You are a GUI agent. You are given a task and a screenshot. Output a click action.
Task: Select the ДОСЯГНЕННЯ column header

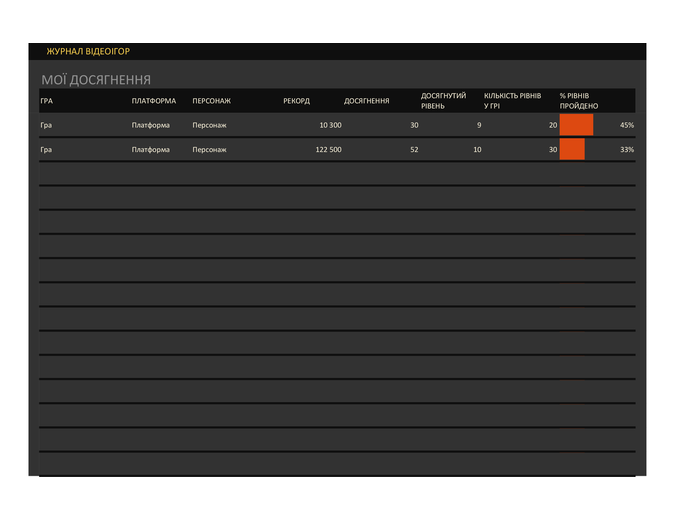pos(366,101)
